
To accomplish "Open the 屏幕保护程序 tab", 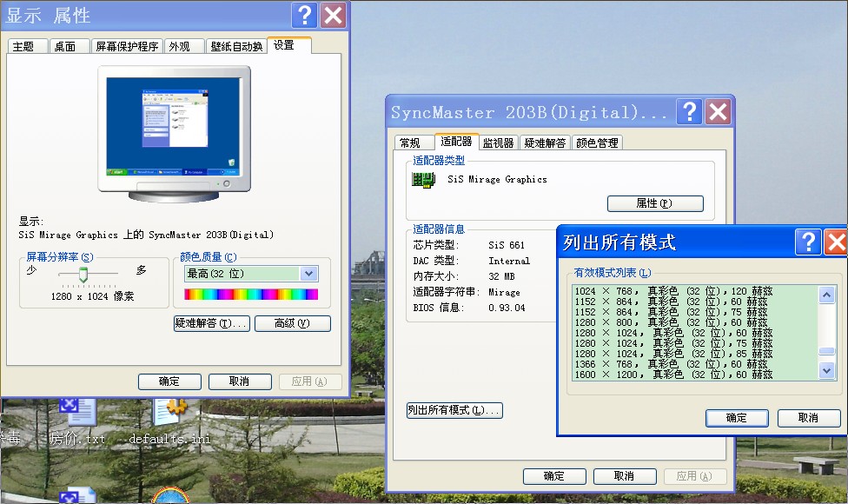I will click(127, 47).
